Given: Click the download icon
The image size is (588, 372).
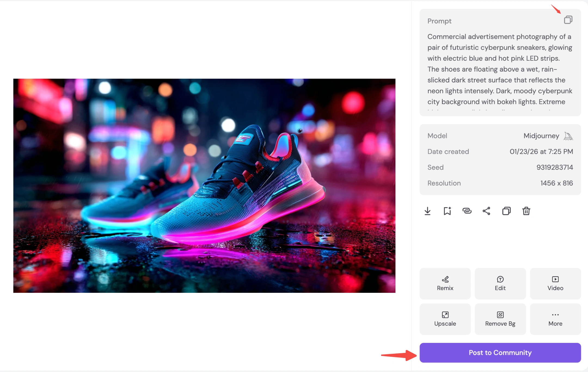Looking at the screenshot, I should click(x=427, y=211).
